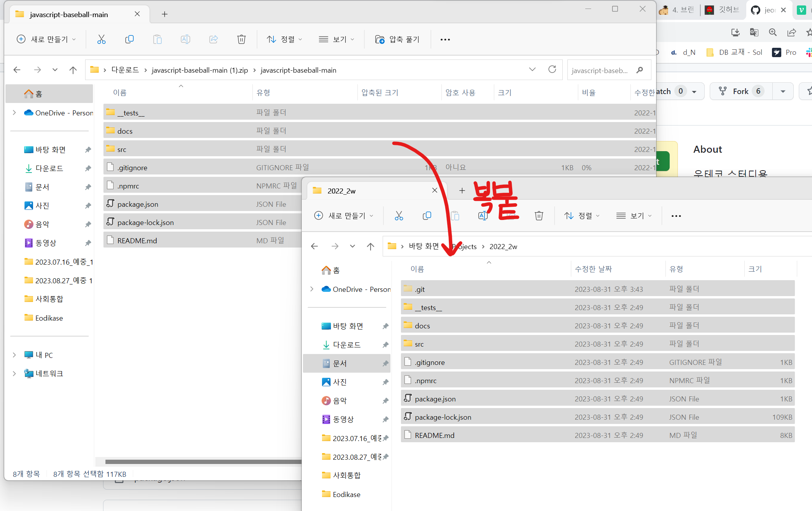Screen dimensions: 812x511
Task: Click 바탕 화면 breadcrumb in 2022_2w address bar
Action: pyautogui.click(x=424, y=246)
